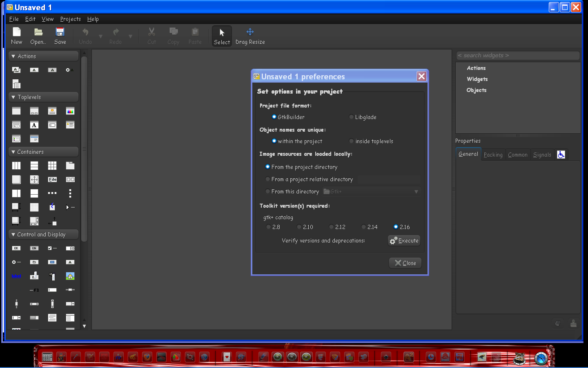This screenshot has height=368, width=588.
Task: Select the Volume Button widget icon
Action: [52, 276]
